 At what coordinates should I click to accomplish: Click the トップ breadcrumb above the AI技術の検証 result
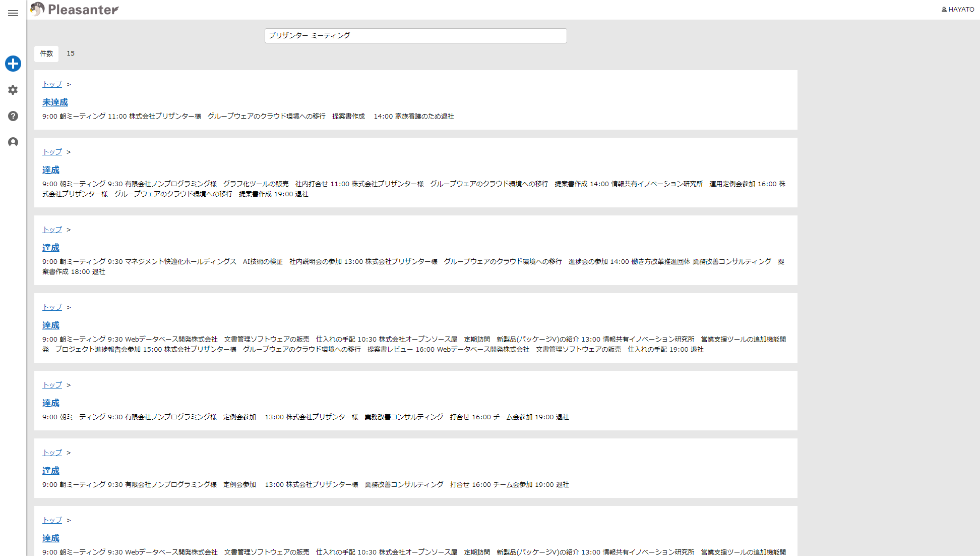[x=52, y=230]
